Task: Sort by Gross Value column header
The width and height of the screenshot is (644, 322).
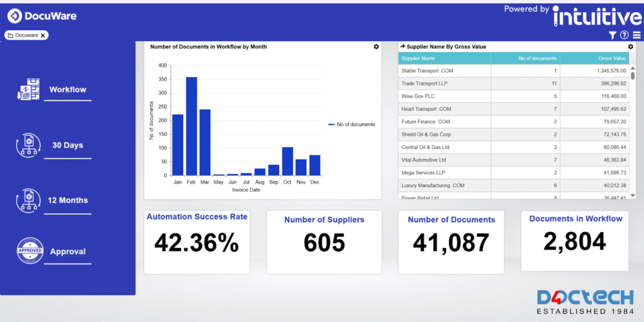Action: coord(594,58)
